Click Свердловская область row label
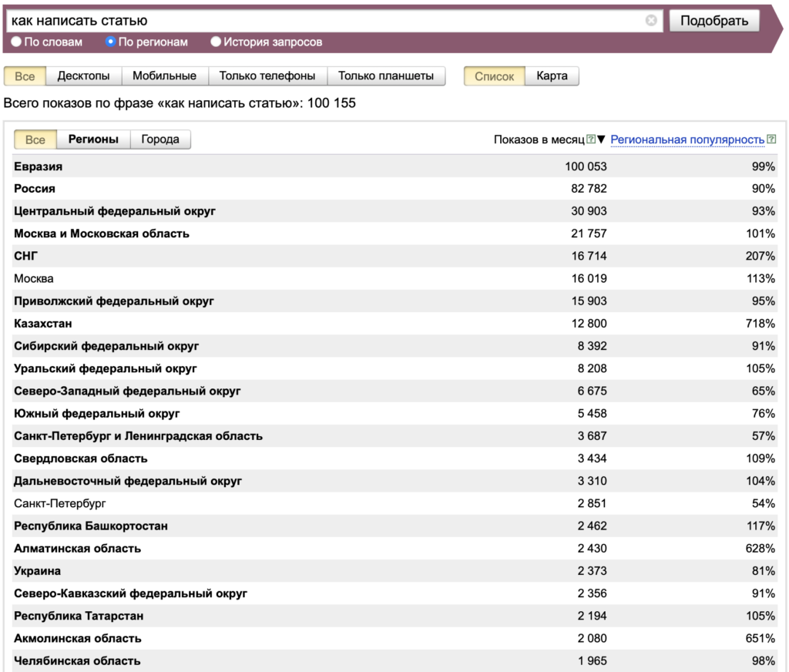 pos(80,459)
